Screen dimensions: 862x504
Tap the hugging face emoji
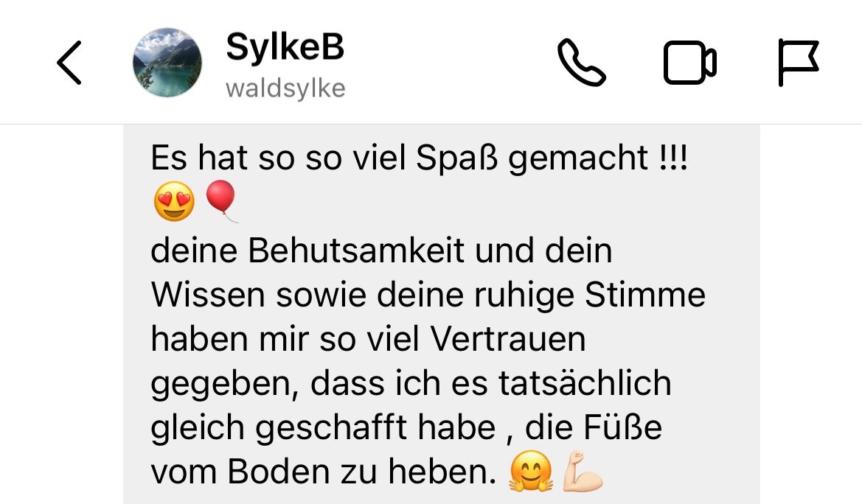[x=530, y=471]
